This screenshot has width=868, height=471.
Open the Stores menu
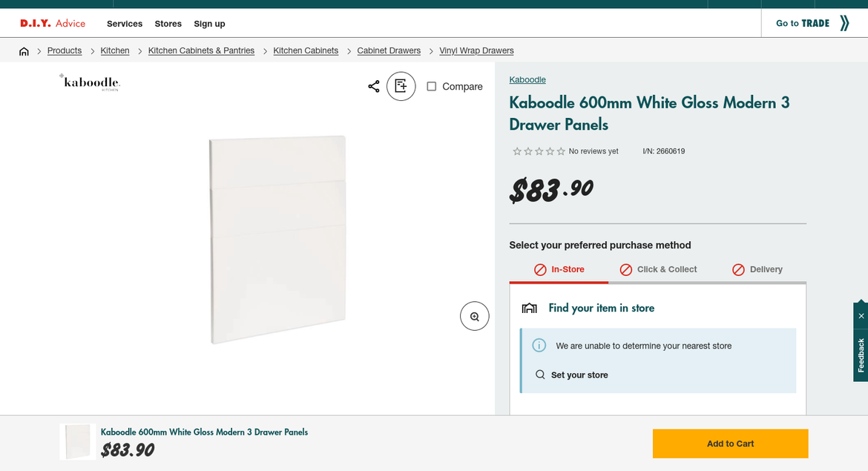click(168, 23)
